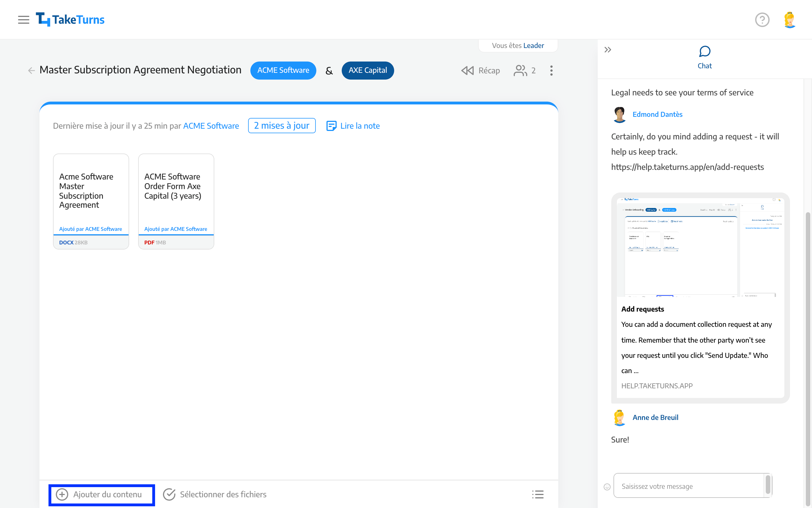This screenshot has height=508, width=812.
Task: Click Anne de Breuil avatar in chat
Action: 619,418
